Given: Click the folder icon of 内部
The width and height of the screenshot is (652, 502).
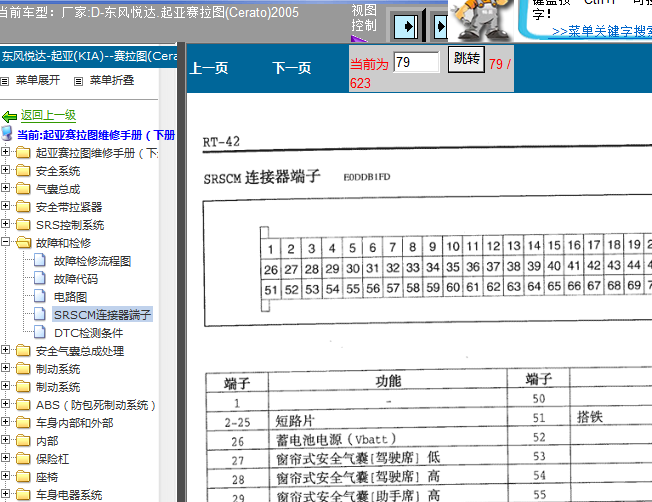Looking at the screenshot, I should coord(23,440).
